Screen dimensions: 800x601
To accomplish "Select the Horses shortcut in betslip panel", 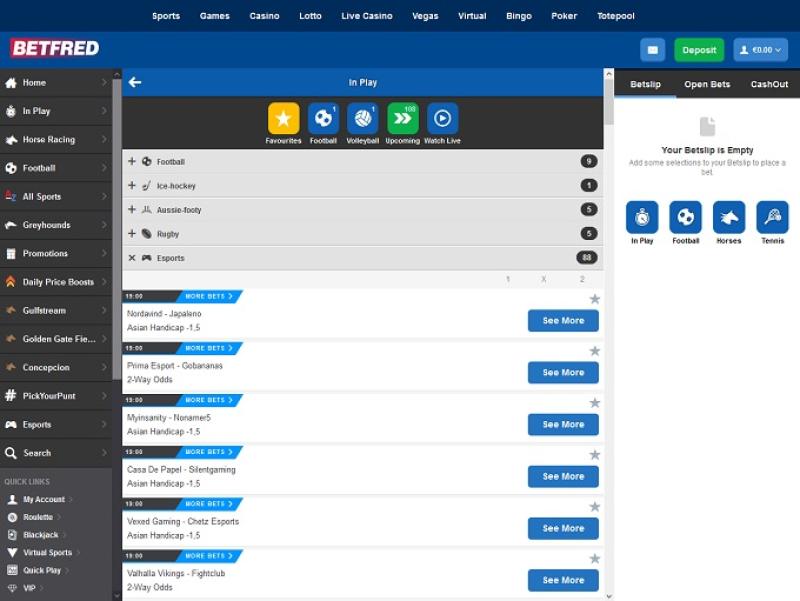I will pos(729,217).
